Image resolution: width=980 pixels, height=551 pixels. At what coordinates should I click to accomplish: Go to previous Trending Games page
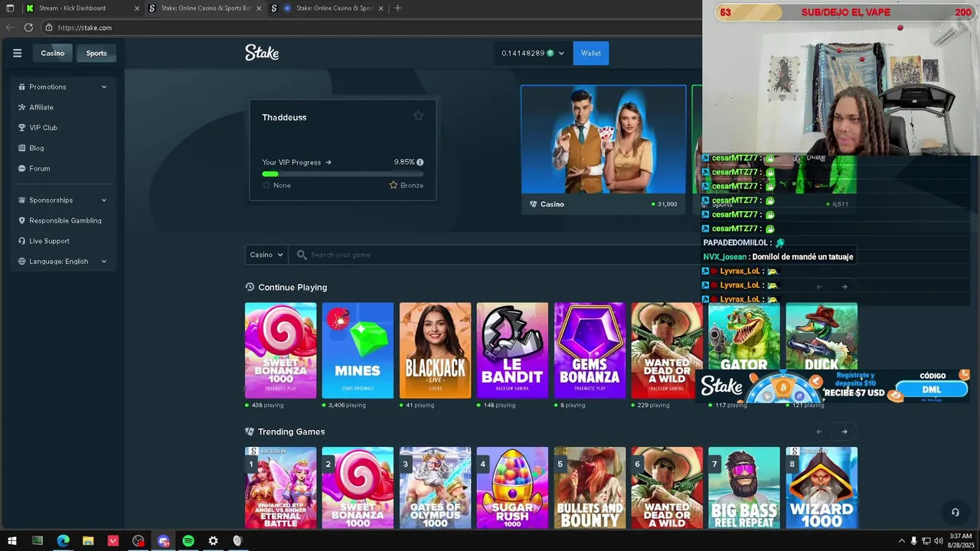[x=819, y=432]
